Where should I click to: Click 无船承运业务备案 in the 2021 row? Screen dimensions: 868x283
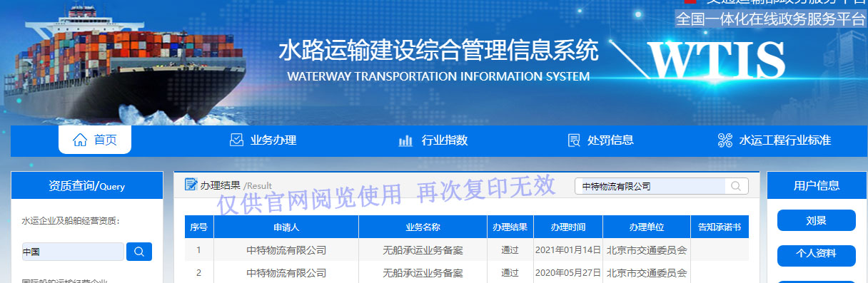click(423, 250)
